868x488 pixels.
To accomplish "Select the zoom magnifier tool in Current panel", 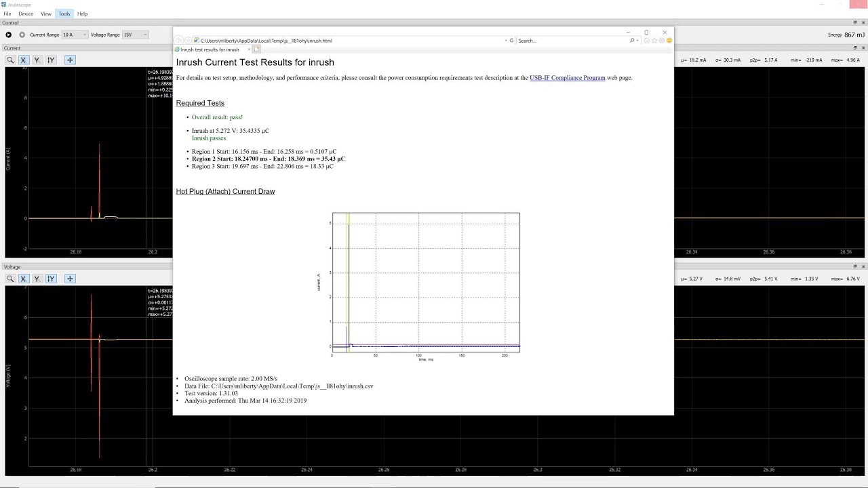I will [x=10, y=60].
